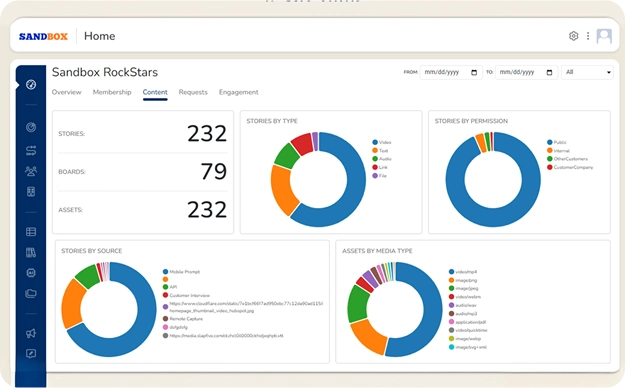The image size is (625, 388).
Task: Toggle CustomerCompany legend entry
Action: [x=570, y=167]
